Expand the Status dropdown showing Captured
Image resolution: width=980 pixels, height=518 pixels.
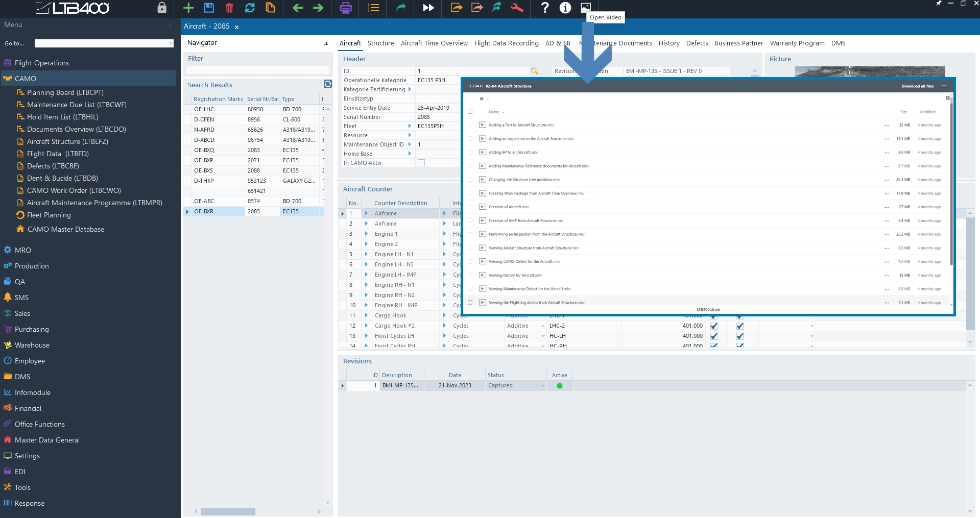tap(542, 386)
